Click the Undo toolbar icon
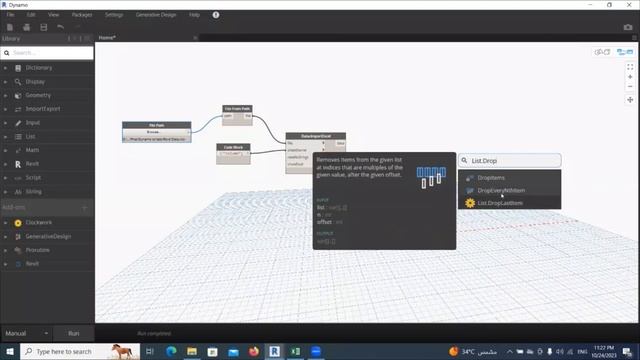The image size is (640, 360). point(60,27)
